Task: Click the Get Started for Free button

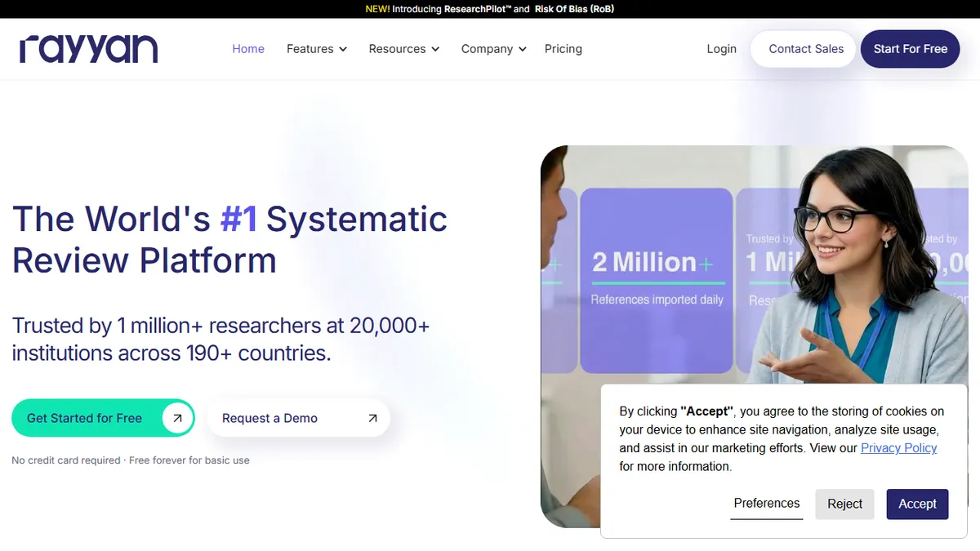Action: click(103, 418)
